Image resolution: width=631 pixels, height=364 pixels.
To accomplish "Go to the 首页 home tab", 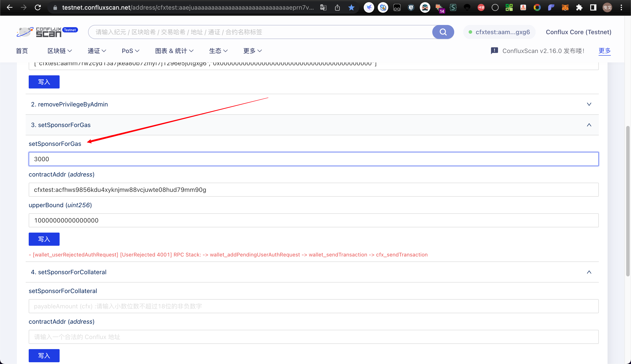I will [22, 51].
